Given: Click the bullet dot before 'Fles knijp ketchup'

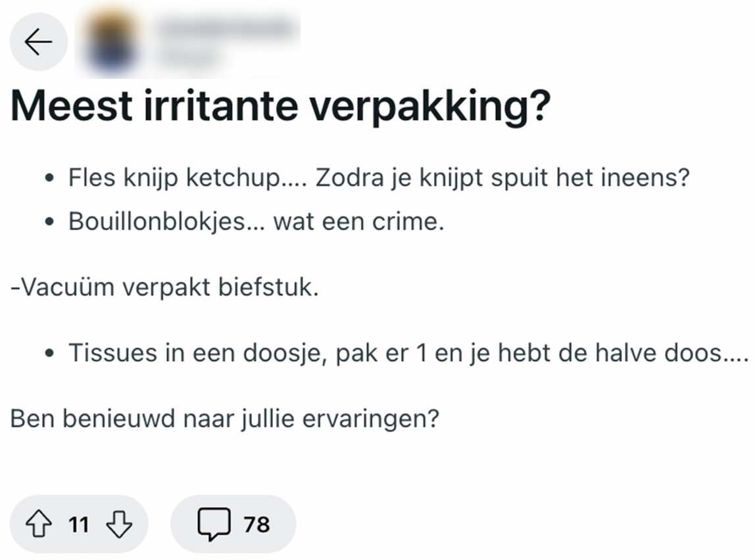Looking at the screenshot, I should click(49, 179).
